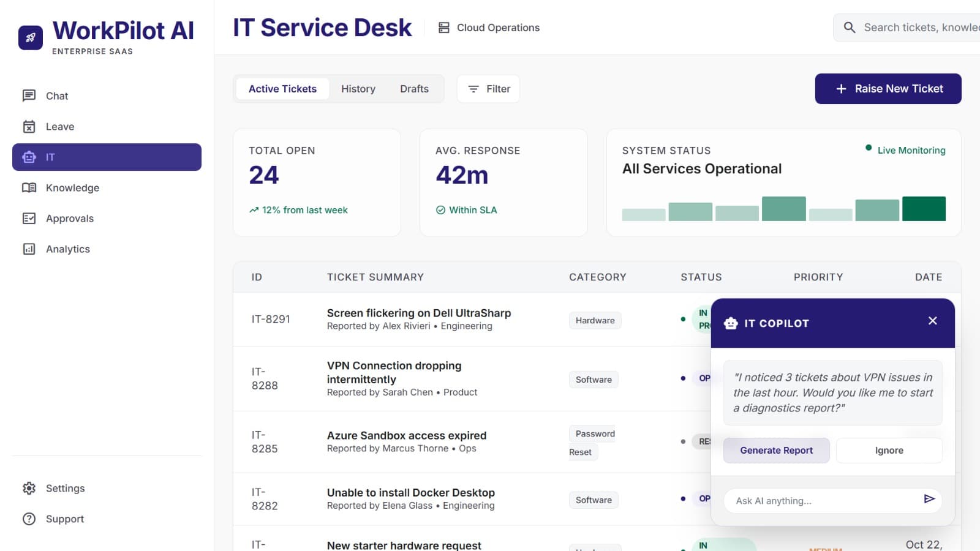Open the Knowledge book icon

click(x=29, y=187)
